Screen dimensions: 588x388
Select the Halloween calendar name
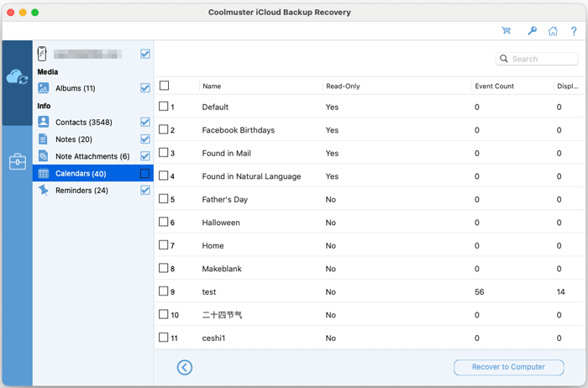pos(221,223)
